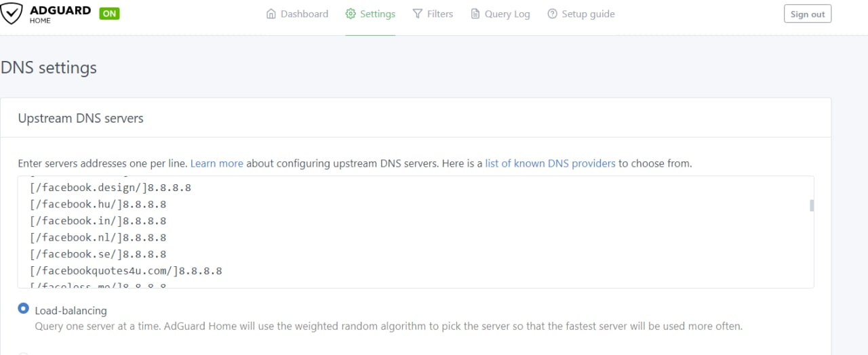This screenshot has width=868, height=355.
Task: Click the Sign out button
Action: 808,14
